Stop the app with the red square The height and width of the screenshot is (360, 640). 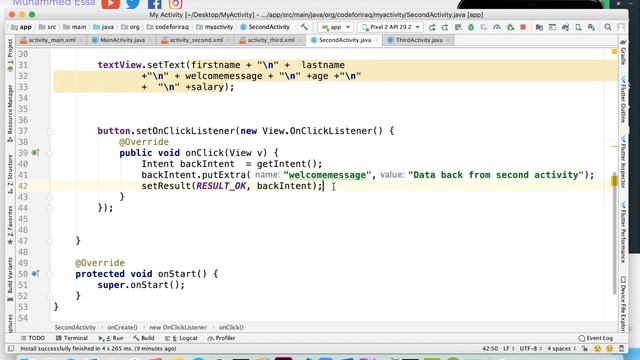(x=523, y=27)
